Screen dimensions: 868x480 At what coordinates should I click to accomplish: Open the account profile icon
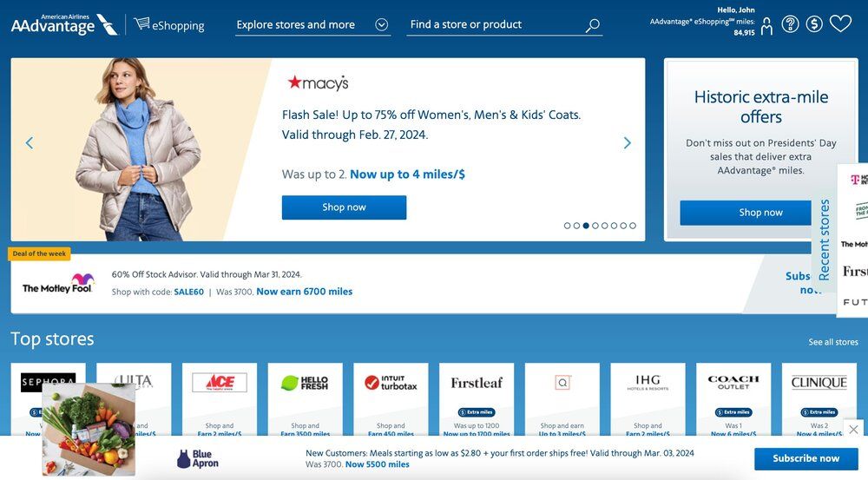coord(766,25)
